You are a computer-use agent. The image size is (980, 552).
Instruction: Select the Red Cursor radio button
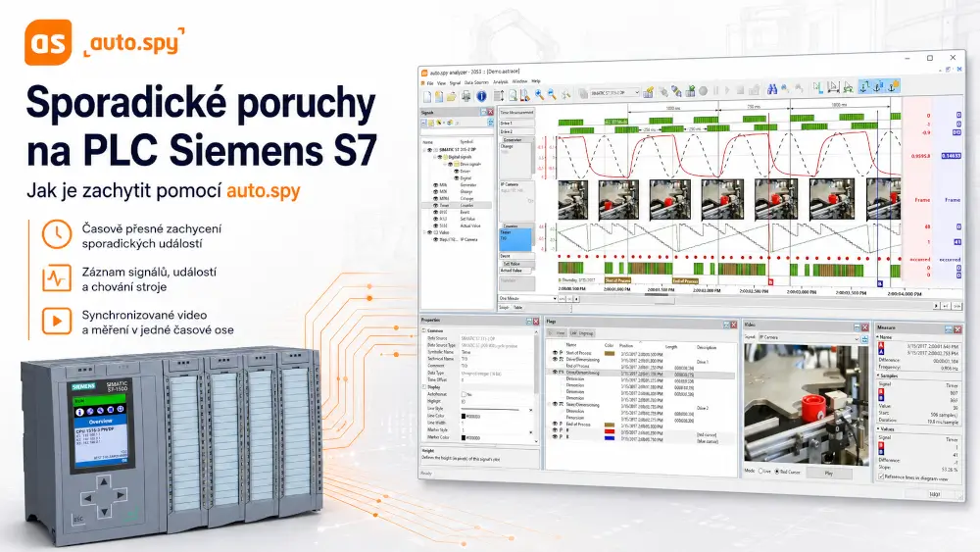[777, 472]
